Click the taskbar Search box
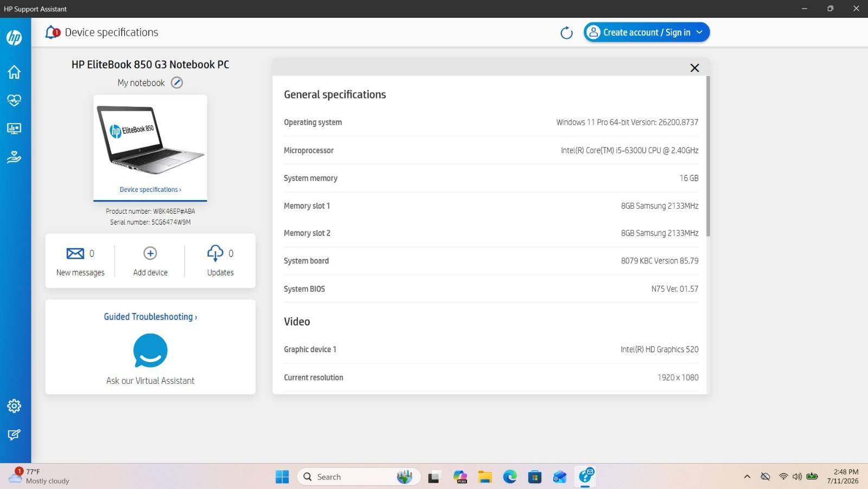 click(x=359, y=477)
